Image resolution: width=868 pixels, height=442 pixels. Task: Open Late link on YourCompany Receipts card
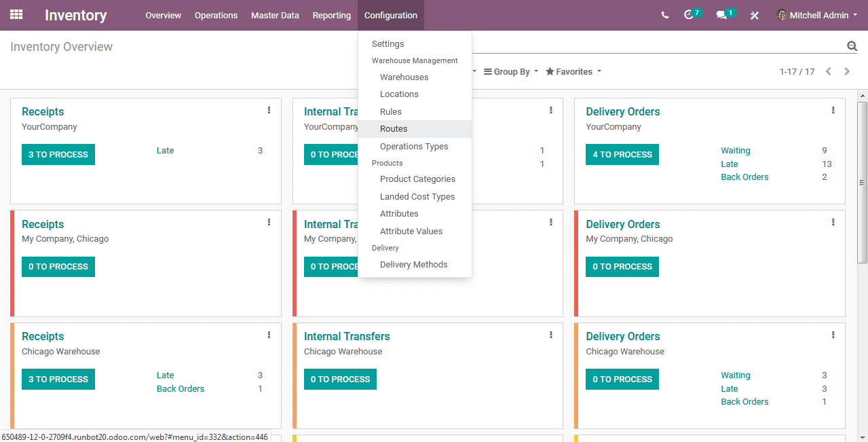(165, 151)
